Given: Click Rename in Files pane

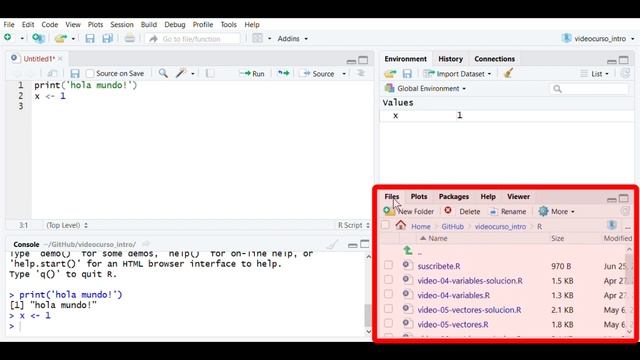Looking at the screenshot, I should pos(508,211).
